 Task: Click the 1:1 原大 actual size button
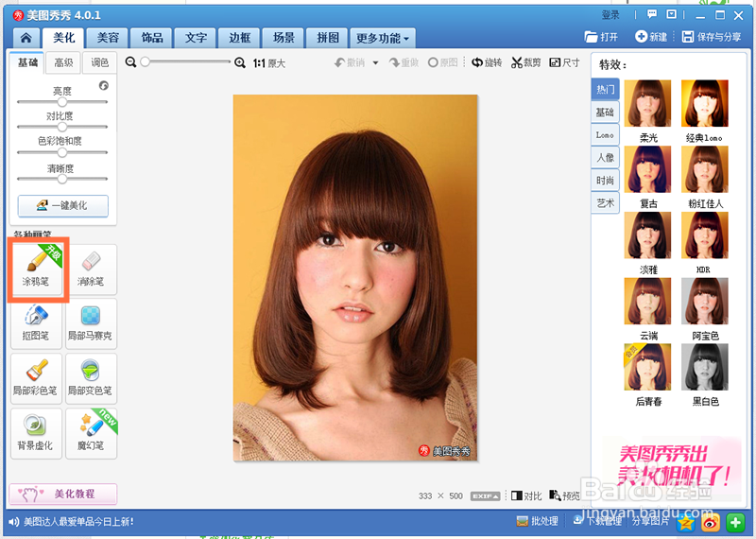click(x=269, y=63)
